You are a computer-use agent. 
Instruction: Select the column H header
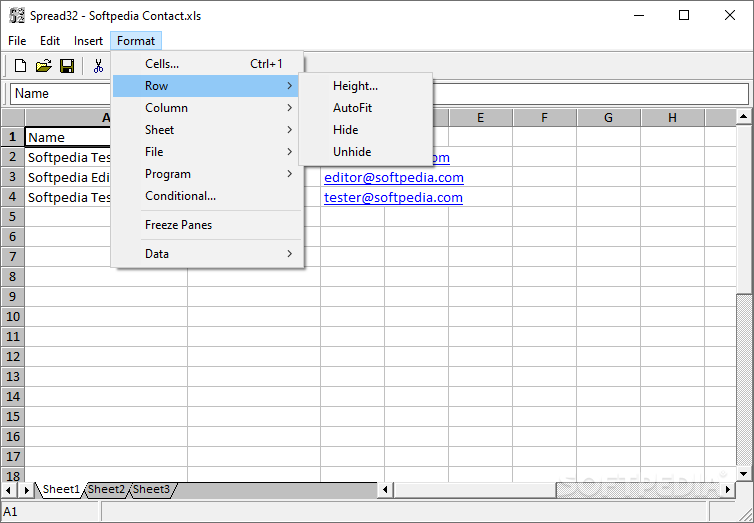click(x=672, y=118)
